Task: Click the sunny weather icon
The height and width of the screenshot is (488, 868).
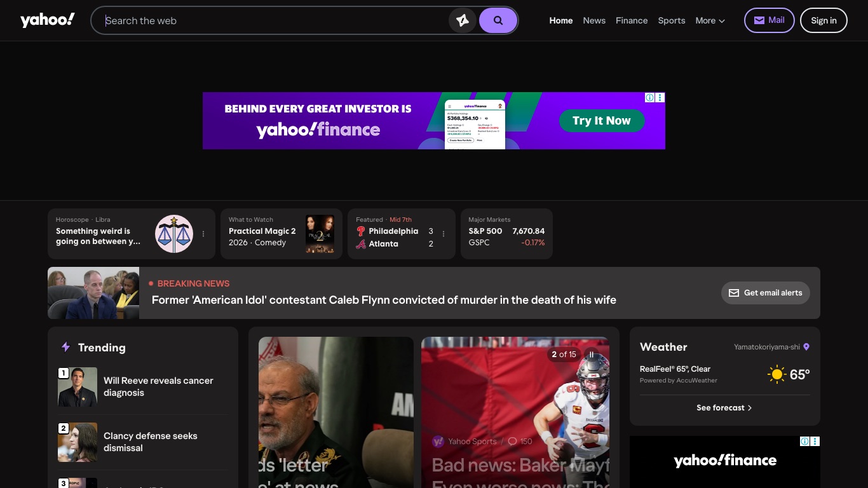Action: click(776, 374)
